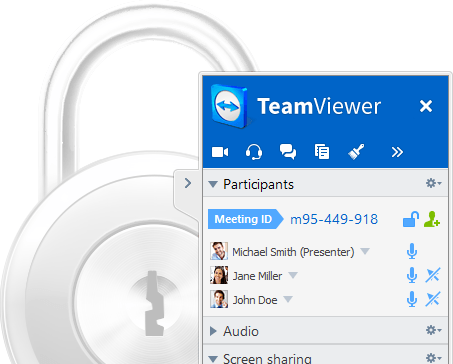453x364 pixels.
Task: Open the file box documents icon
Action: point(322,152)
